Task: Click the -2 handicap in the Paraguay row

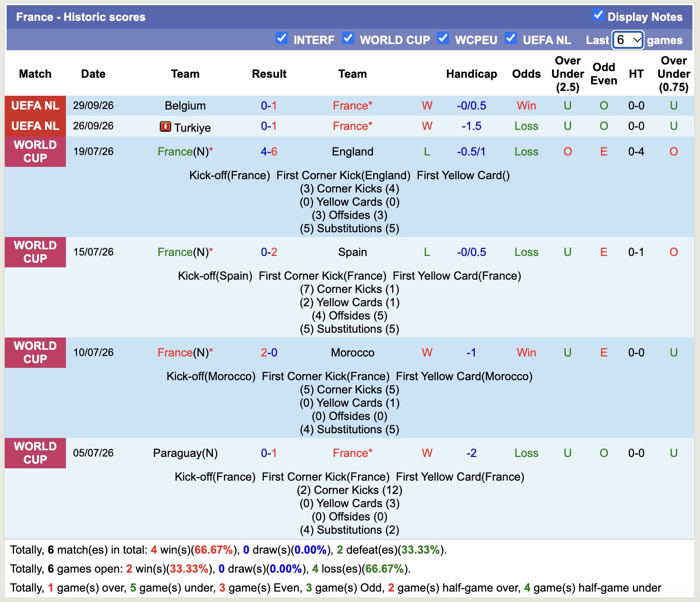Action: point(471,453)
